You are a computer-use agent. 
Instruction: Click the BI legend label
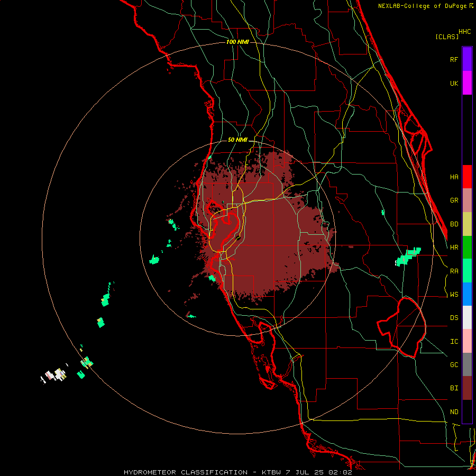pyautogui.click(x=454, y=388)
